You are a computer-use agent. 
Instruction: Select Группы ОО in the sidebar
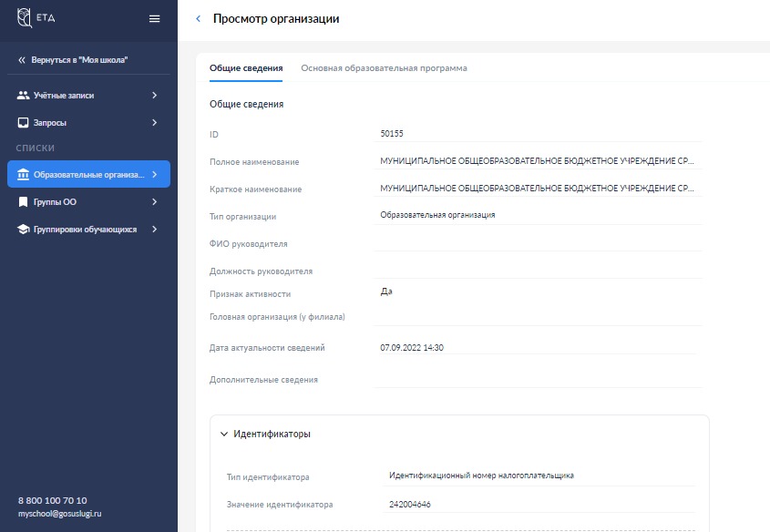89,201
